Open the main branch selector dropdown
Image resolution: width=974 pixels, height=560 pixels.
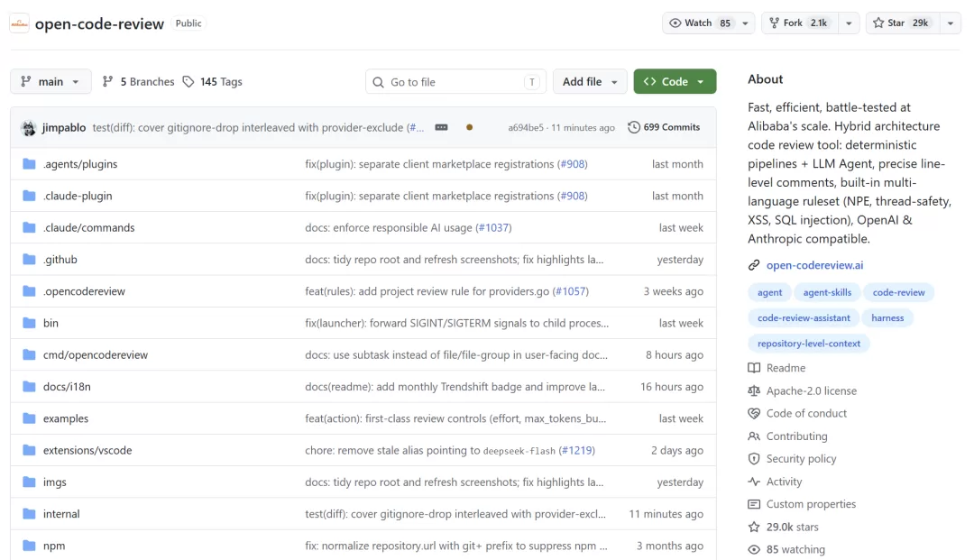pyautogui.click(x=51, y=81)
